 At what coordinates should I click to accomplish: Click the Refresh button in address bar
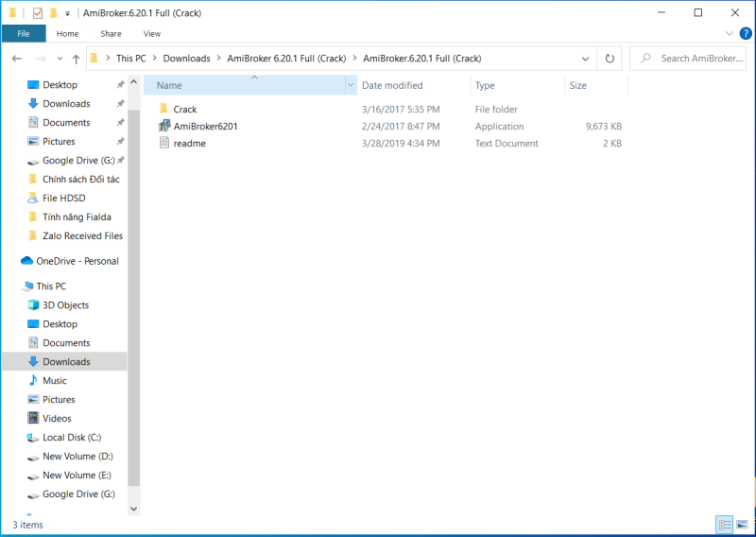tap(610, 59)
